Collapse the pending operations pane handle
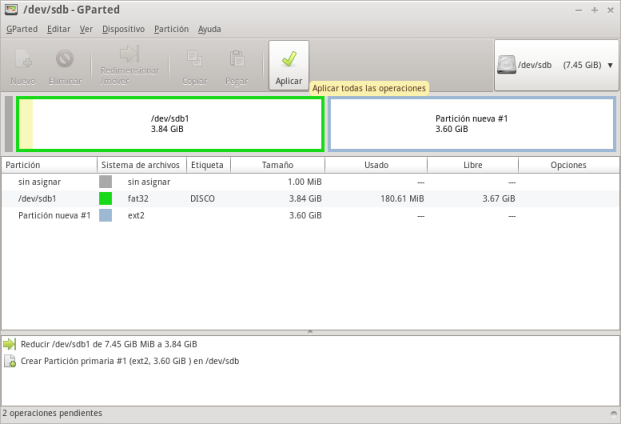The image size is (621, 424). [x=310, y=330]
